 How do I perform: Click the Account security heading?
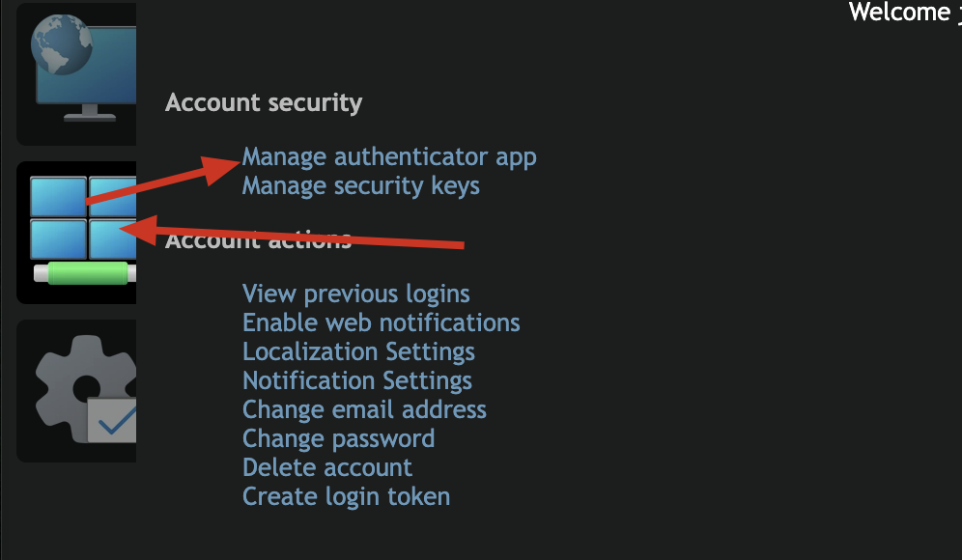click(264, 102)
